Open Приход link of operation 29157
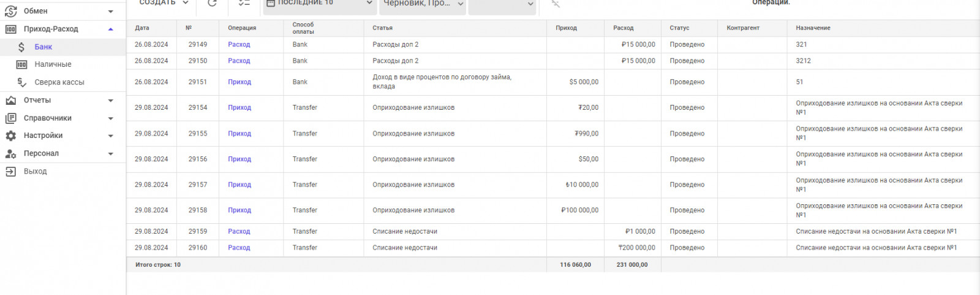This screenshot has height=295, width=980. click(x=239, y=185)
